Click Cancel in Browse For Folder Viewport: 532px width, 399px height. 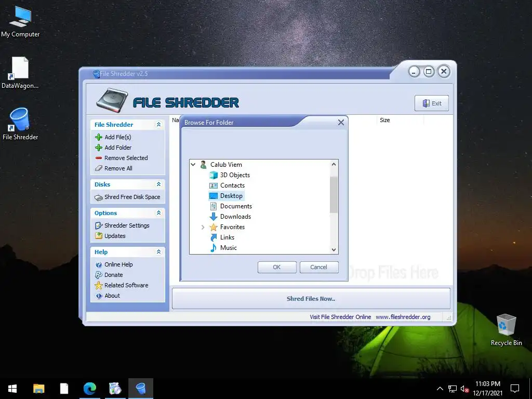click(319, 268)
